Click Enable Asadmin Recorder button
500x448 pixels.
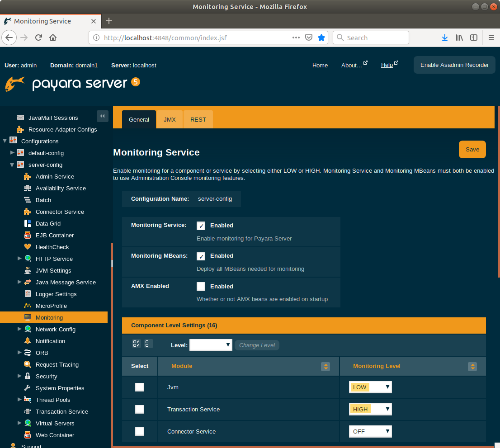(x=454, y=65)
